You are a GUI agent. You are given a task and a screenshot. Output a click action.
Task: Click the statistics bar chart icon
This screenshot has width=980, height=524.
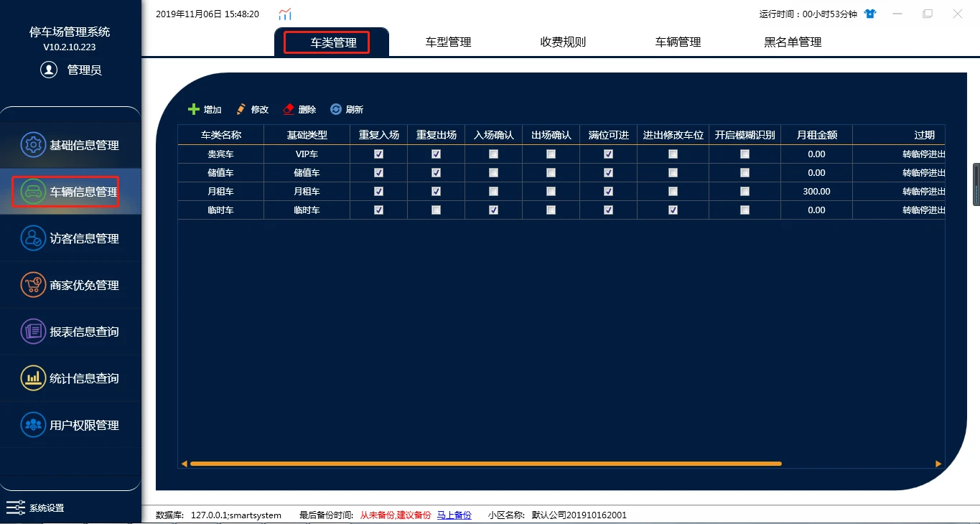point(33,378)
